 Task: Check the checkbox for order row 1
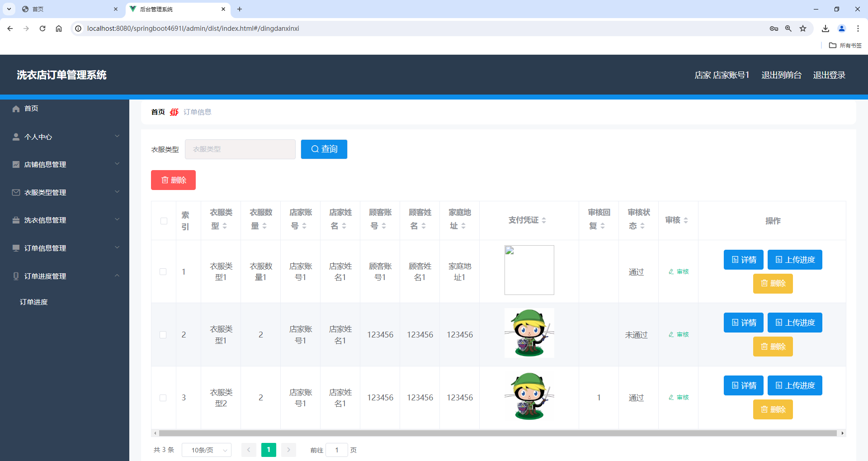coord(163,271)
